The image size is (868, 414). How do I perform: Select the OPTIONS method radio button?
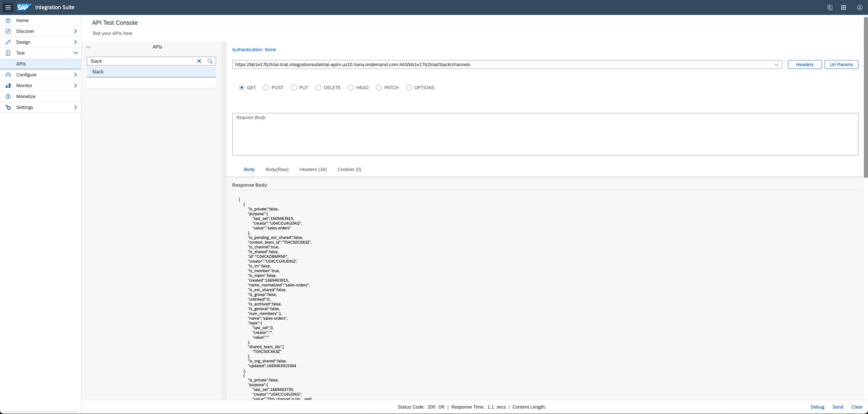[x=409, y=88]
